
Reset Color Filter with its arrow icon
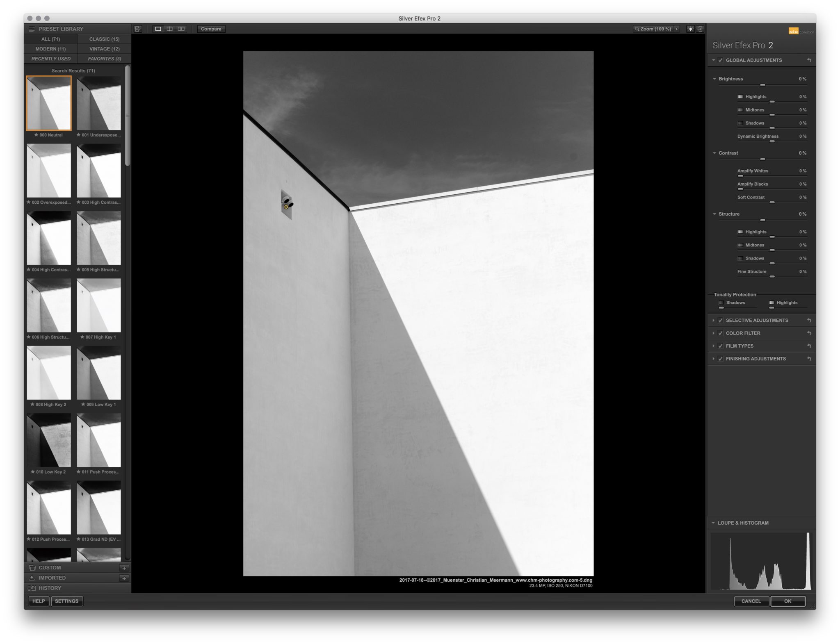coord(809,333)
